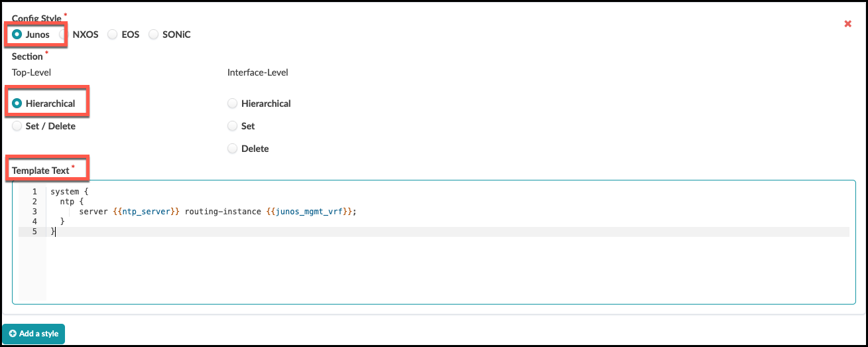Choose the Interface-Level Set option
The width and height of the screenshot is (868, 347).
point(232,126)
